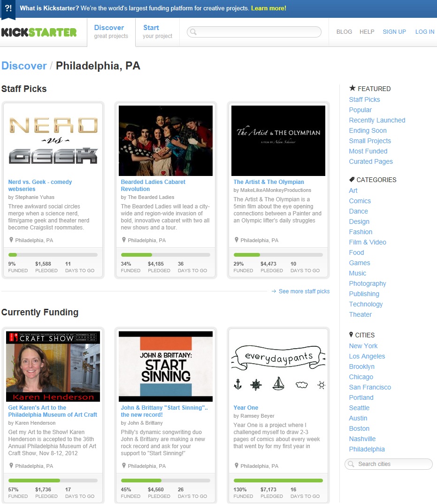This screenshot has height=504, width=437.
Task: Click the star icon next to Featured
Action: coord(353,88)
